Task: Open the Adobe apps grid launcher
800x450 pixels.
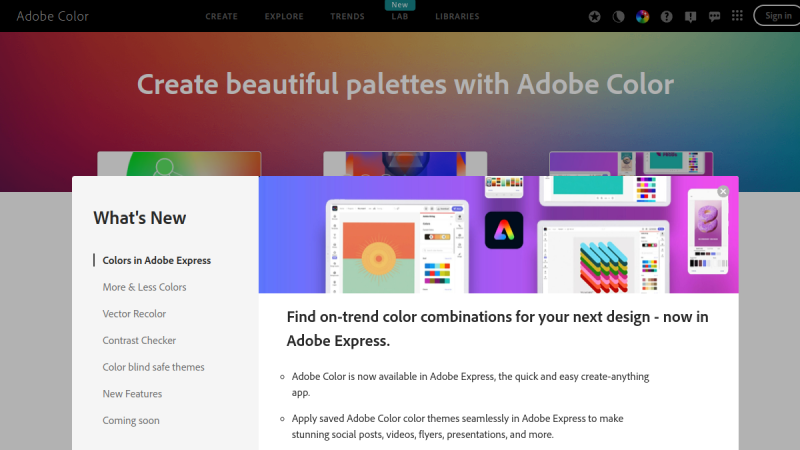Action: 738,16
